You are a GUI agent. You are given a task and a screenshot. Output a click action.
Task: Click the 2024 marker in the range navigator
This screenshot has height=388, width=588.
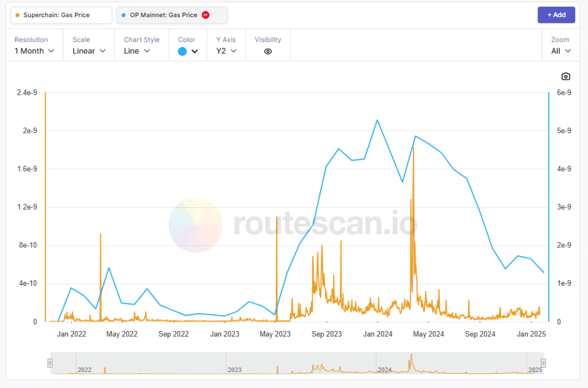pos(385,370)
